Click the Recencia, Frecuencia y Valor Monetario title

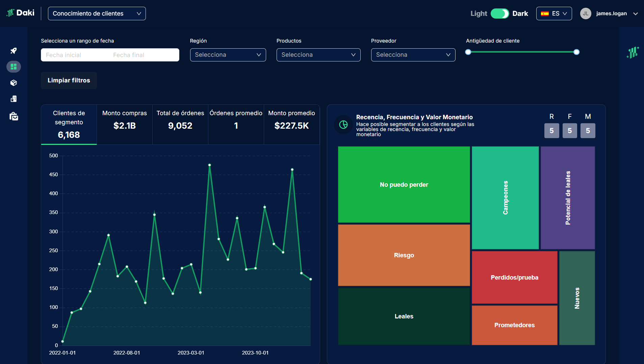coord(414,117)
